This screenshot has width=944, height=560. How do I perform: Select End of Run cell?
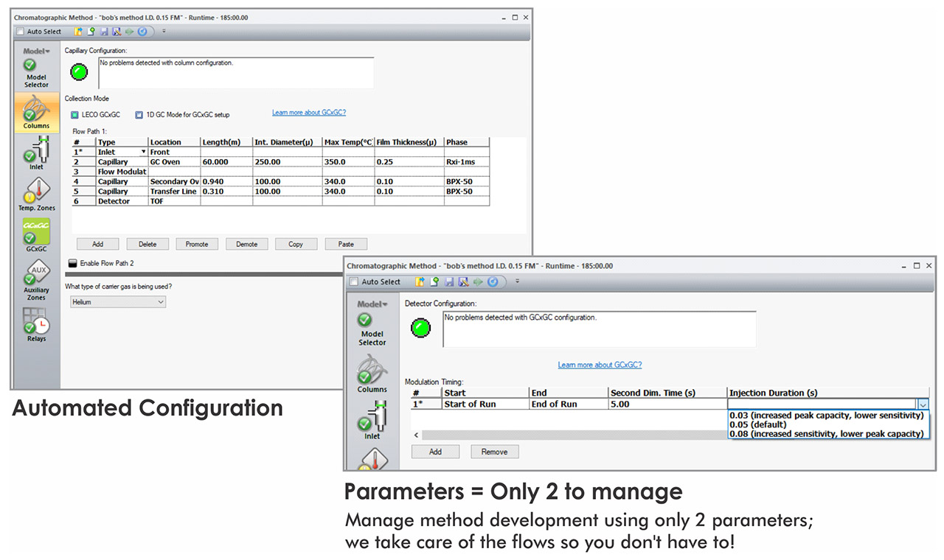pos(569,404)
